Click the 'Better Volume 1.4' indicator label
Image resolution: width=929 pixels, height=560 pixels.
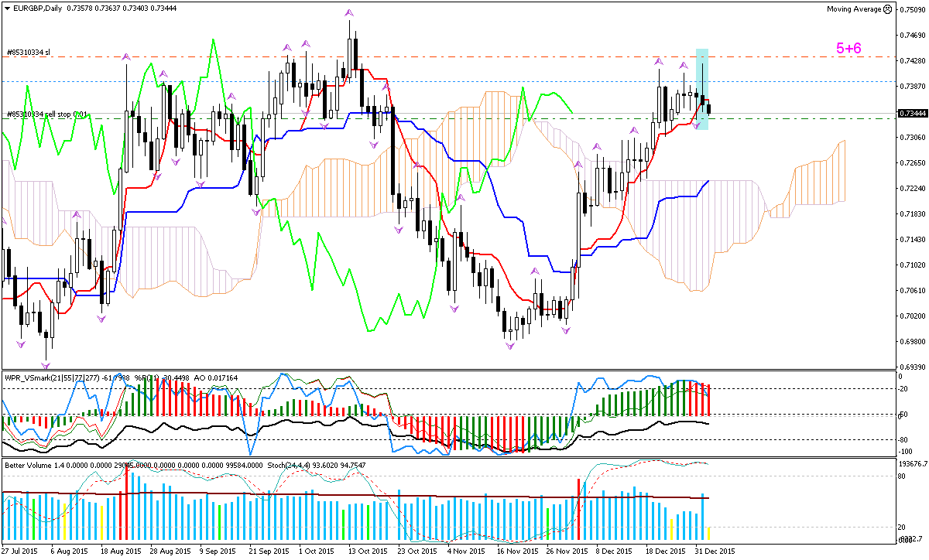tap(33, 465)
